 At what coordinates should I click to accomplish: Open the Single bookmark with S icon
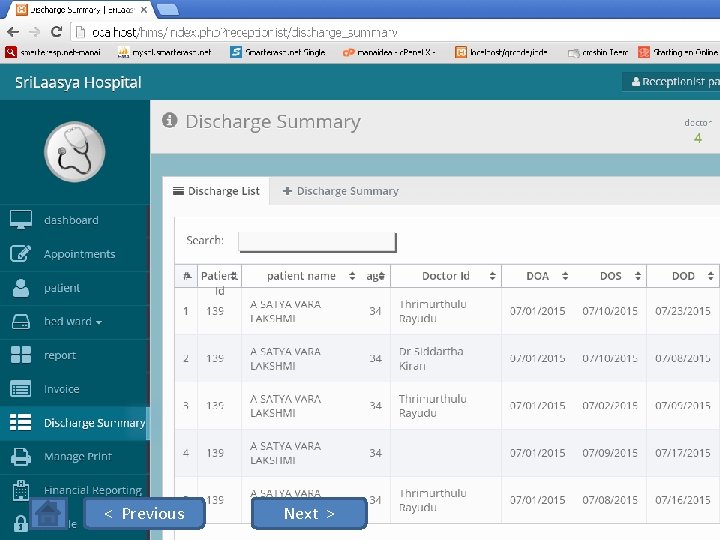tap(277, 52)
